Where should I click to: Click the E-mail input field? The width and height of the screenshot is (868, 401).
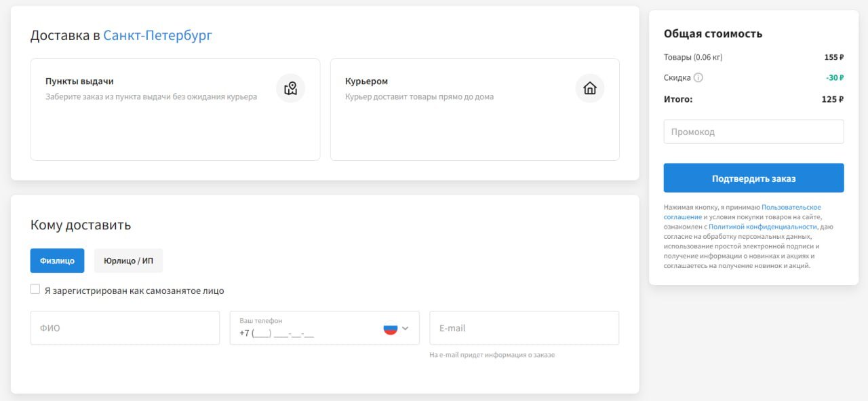[524, 328]
